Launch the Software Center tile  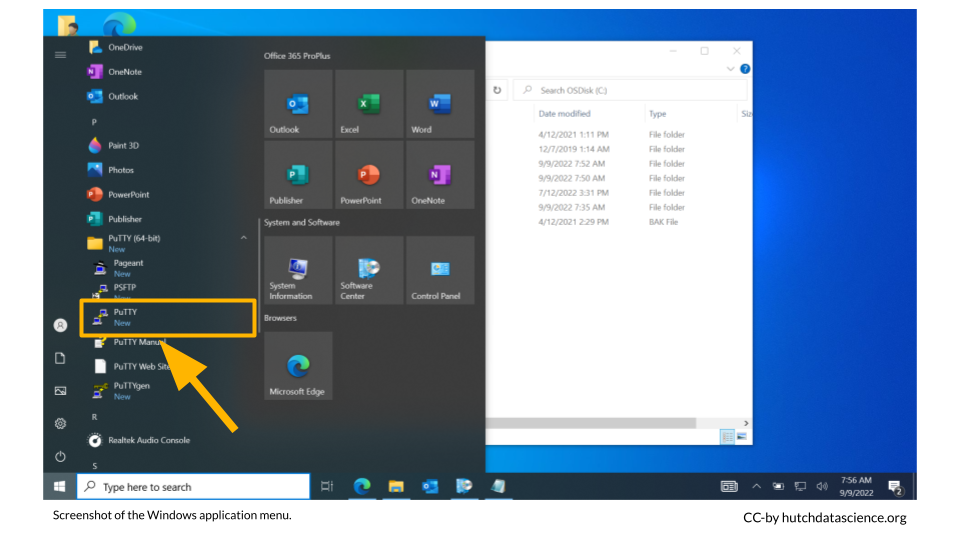[x=369, y=270]
